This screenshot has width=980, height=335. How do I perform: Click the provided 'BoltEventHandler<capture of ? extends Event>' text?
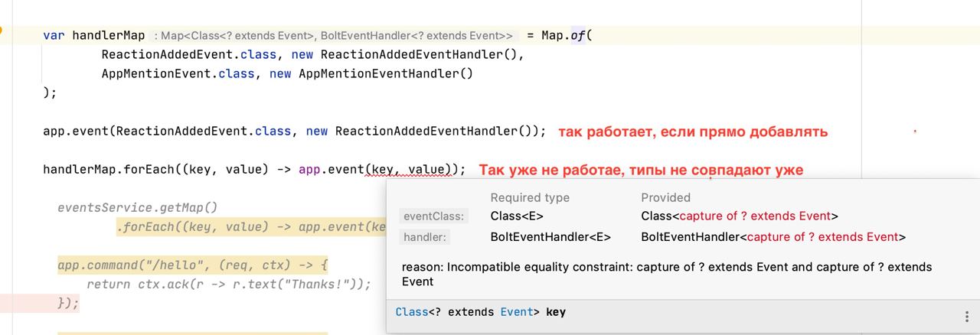[x=773, y=237]
